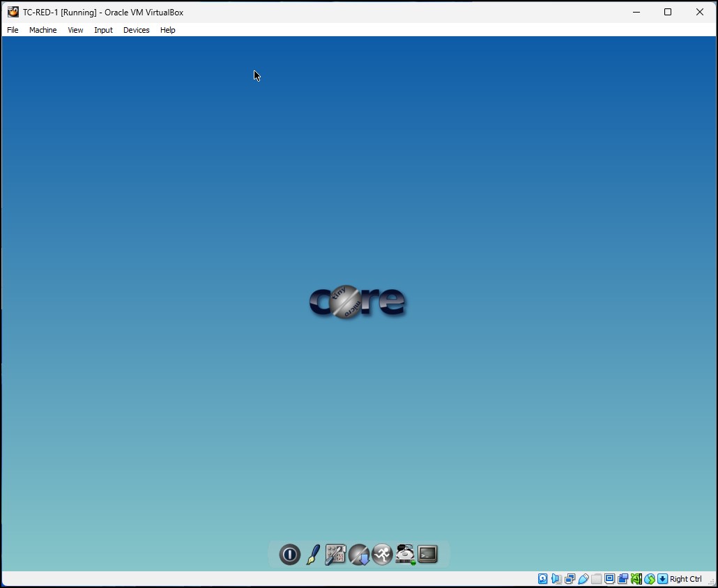Click the display status icon
The height and width of the screenshot is (588, 718).
click(609, 579)
